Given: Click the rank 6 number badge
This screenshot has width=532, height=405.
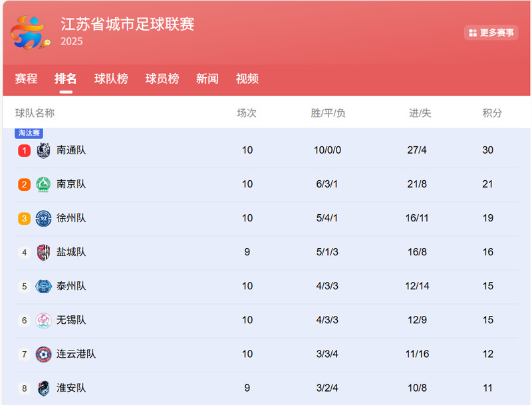Looking at the screenshot, I should [25, 320].
